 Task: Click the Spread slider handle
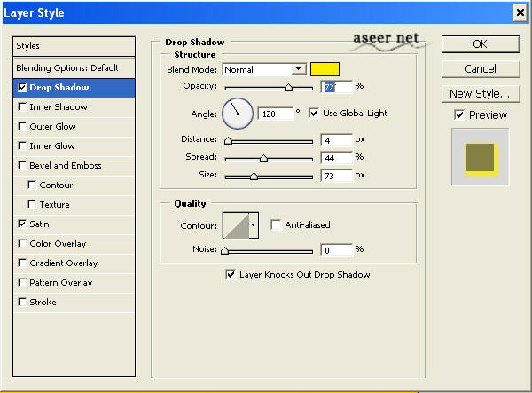[263, 158]
